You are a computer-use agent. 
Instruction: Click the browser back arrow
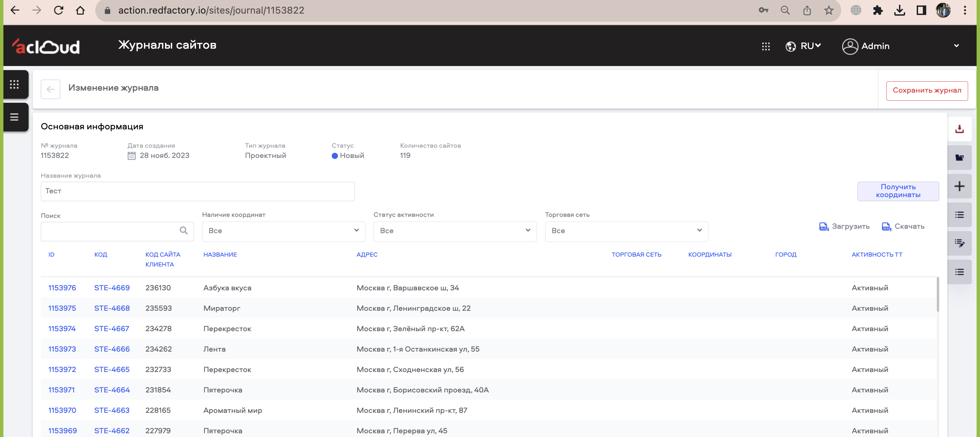[x=15, y=10]
